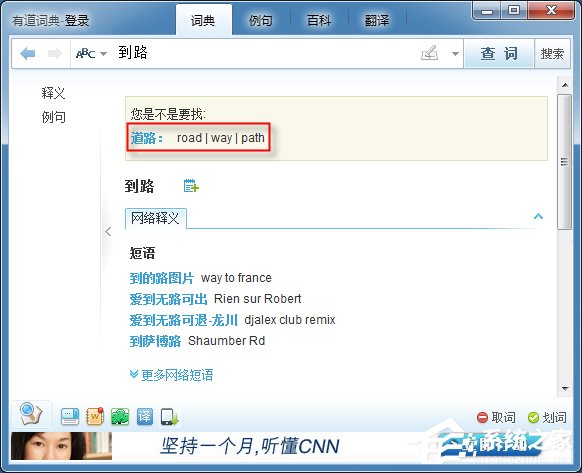
Task: Click the blue 译 translation icon
Action: coord(144,416)
